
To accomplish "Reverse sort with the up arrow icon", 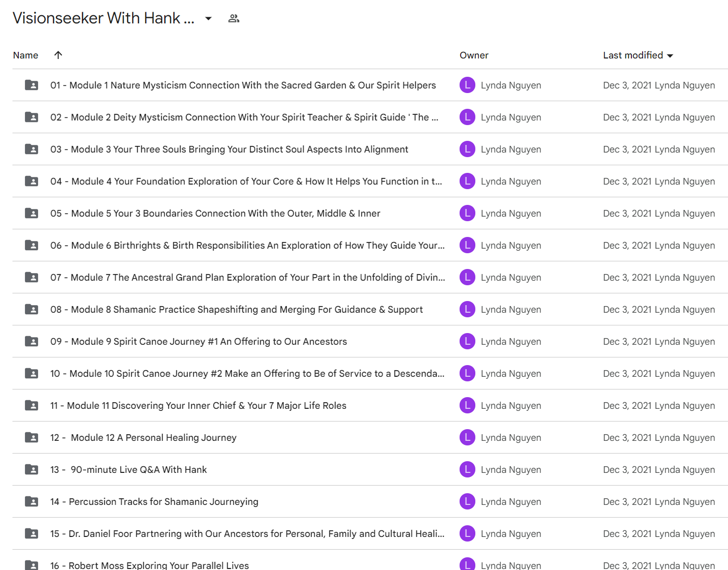I will click(58, 55).
